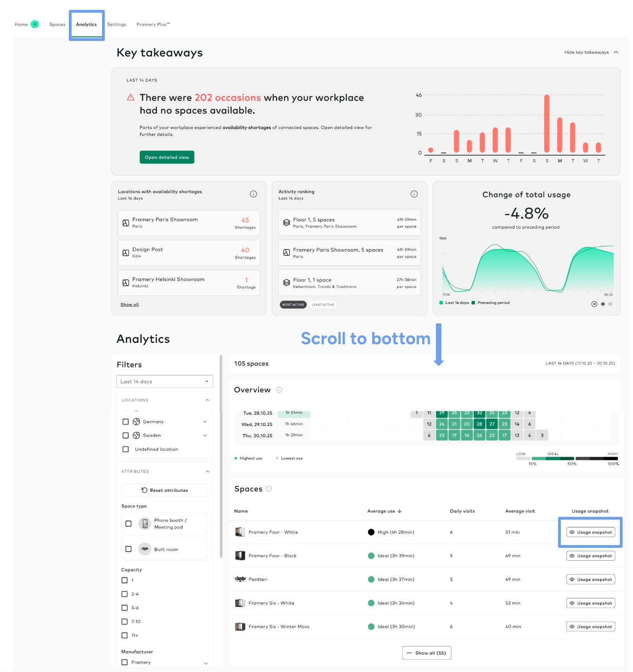Click the info icon next to Spaces heading
The image size is (633, 672).
pyautogui.click(x=268, y=489)
